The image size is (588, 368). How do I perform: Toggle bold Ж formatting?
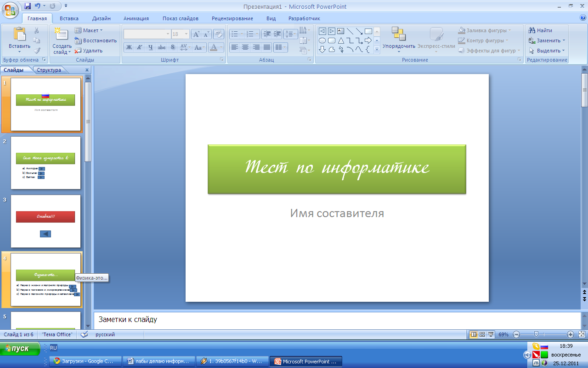click(x=129, y=47)
